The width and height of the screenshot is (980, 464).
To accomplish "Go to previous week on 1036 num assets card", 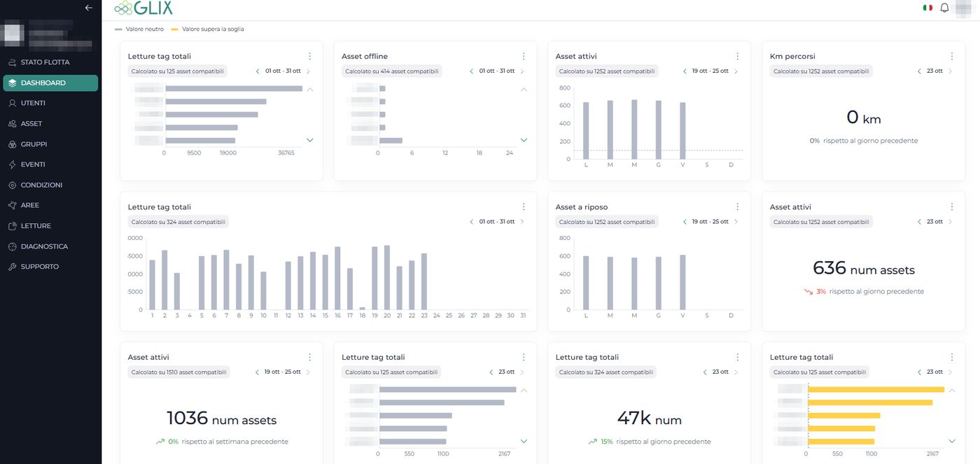I will pos(257,372).
